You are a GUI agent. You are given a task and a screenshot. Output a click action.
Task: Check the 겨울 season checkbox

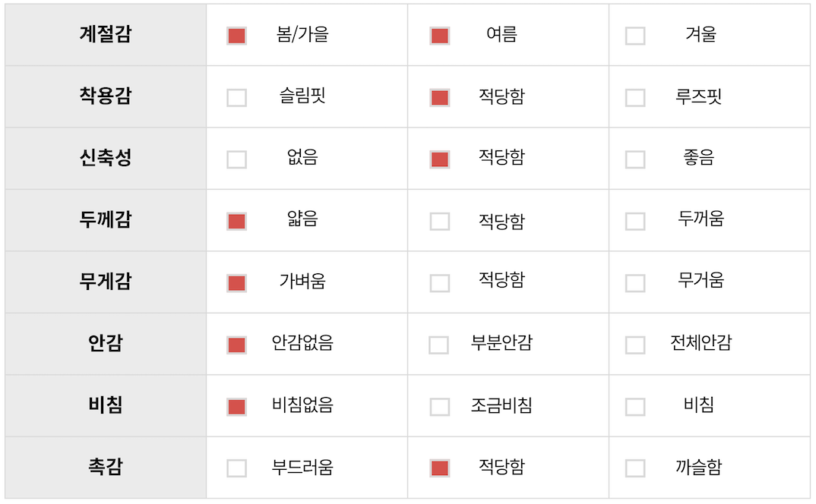[635, 36]
